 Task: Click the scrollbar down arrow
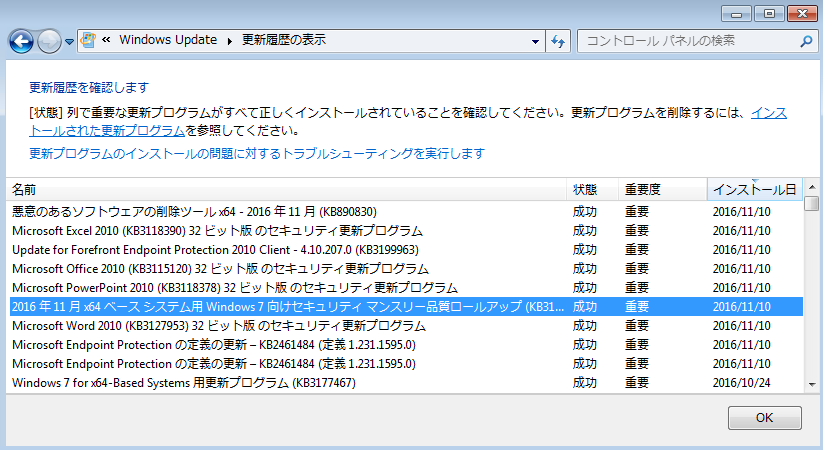tap(812, 385)
